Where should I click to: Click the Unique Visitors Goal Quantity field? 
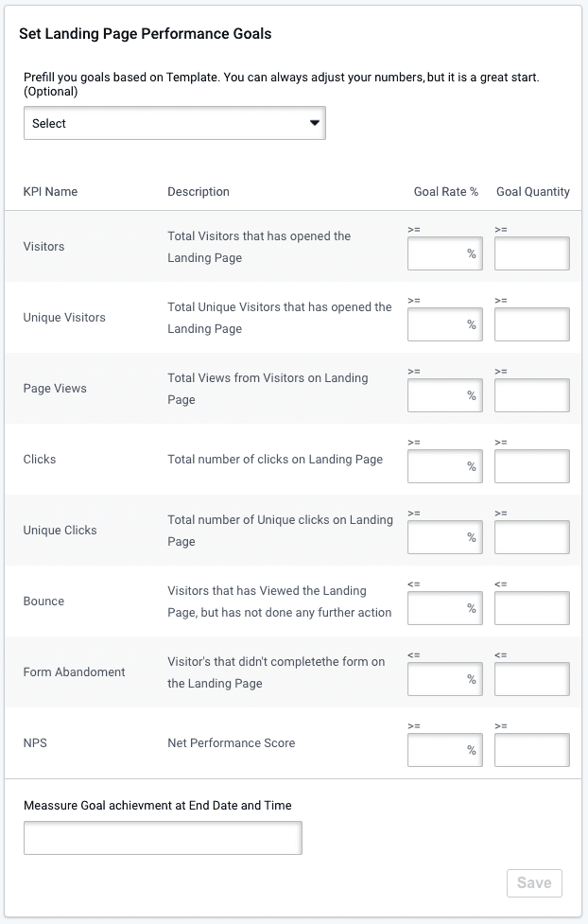click(531, 324)
